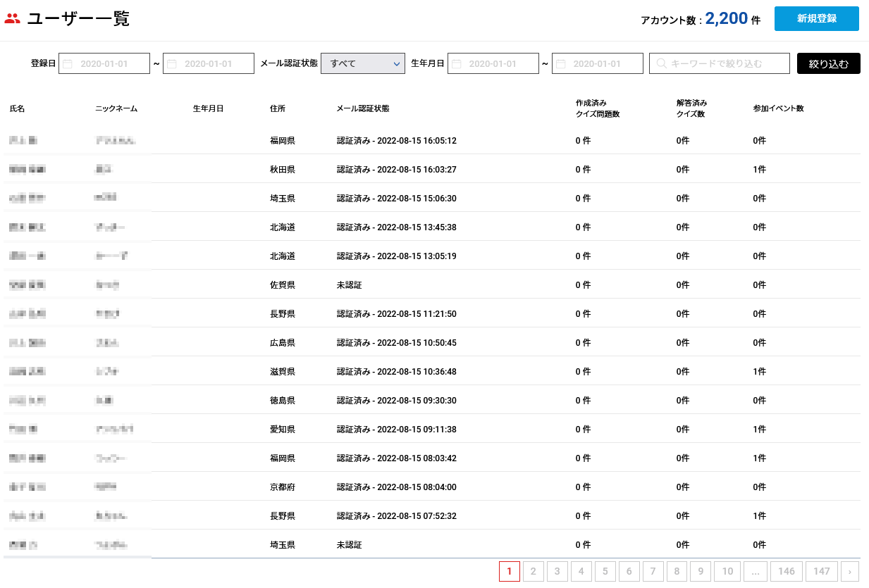Screen dimensions: 869x588
Task: Click the pagination ellipsis button
Action: (x=755, y=572)
